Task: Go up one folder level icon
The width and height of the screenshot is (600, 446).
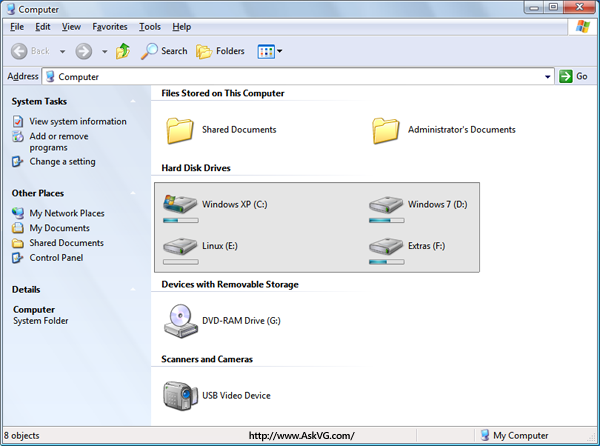Action: (x=123, y=51)
